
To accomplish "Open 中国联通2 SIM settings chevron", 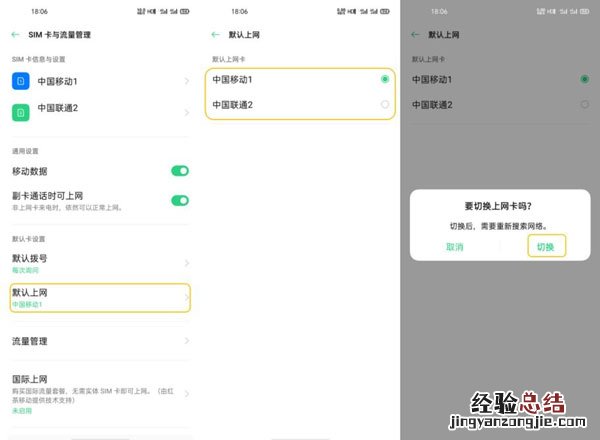I will click(187, 112).
